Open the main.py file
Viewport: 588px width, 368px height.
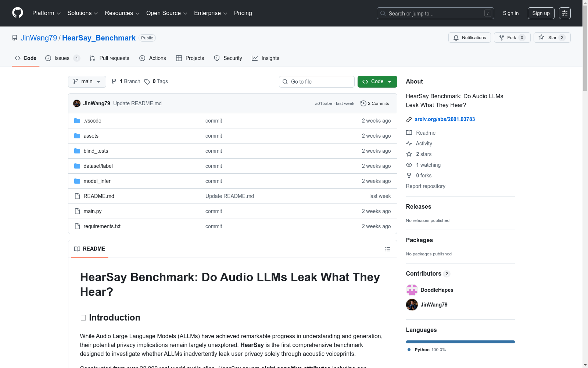pyautogui.click(x=93, y=211)
